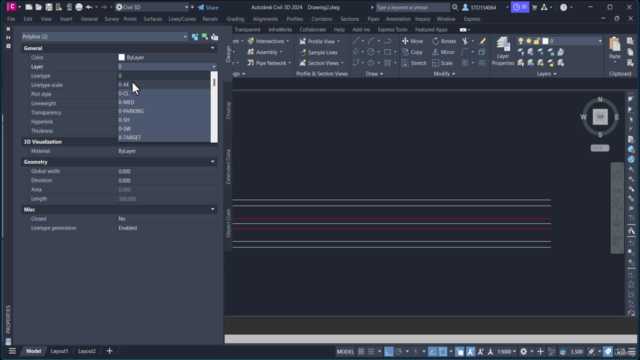The width and height of the screenshot is (640, 360).
Task: Save the drawing with the floppy disk icon
Action: coord(49,7)
